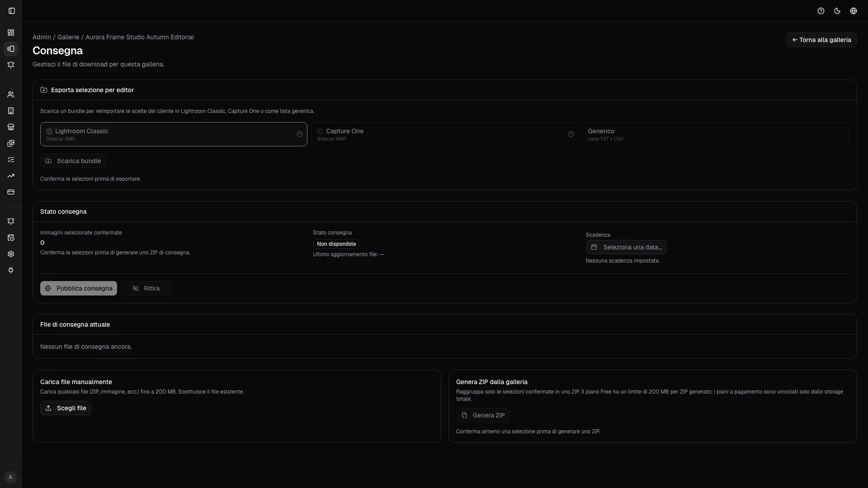Open the trending analytics icon in sidebar
868x488 pixels.
pos(11,176)
